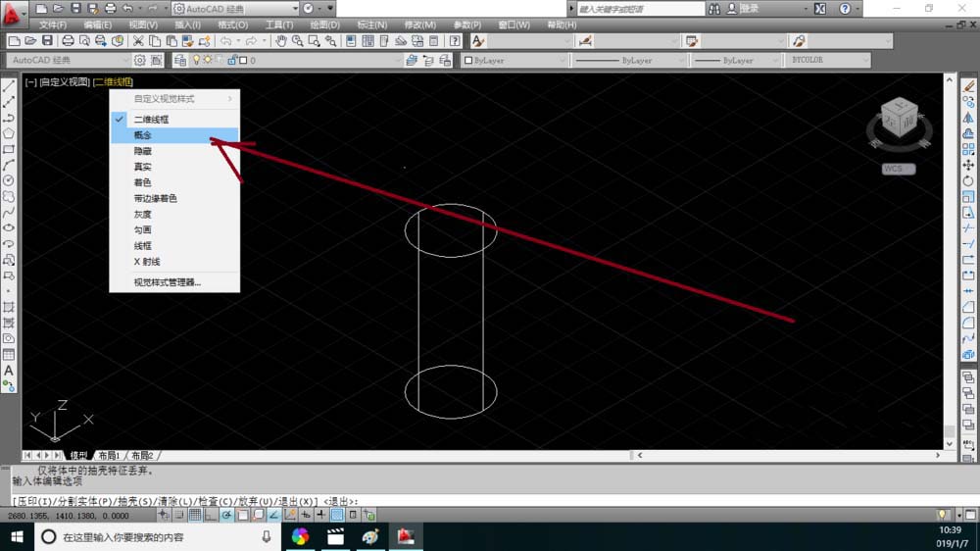Click the Array tool in Modify toolbar
Image resolution: width=980 pixels, height=551 pixels.
coord(968,149)
